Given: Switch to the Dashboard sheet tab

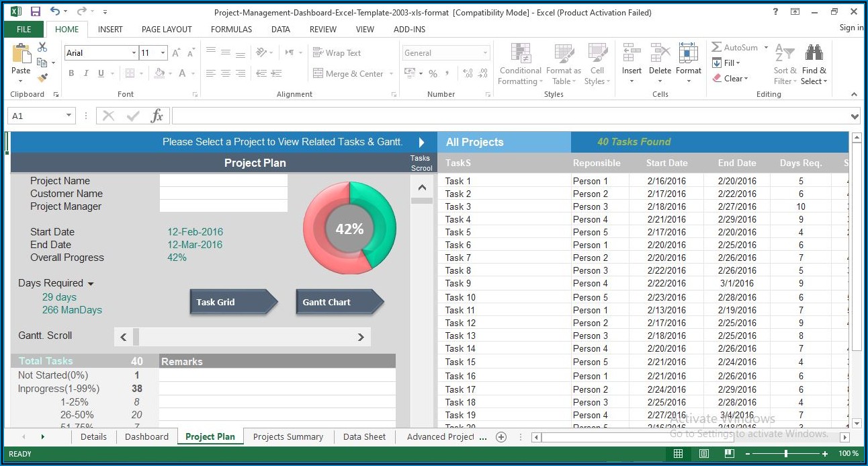Looking at the screenshot, I should tap(146, 437).
